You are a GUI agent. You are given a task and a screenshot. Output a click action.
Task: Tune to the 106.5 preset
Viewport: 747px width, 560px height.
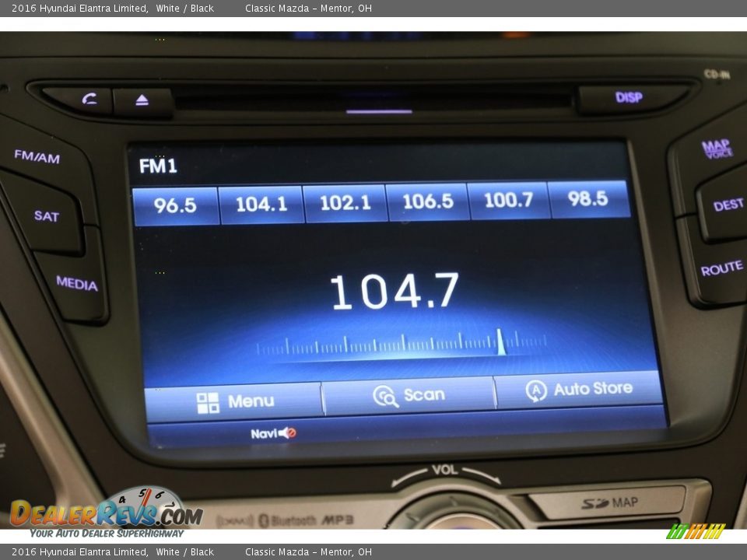[x=427, y=201]
